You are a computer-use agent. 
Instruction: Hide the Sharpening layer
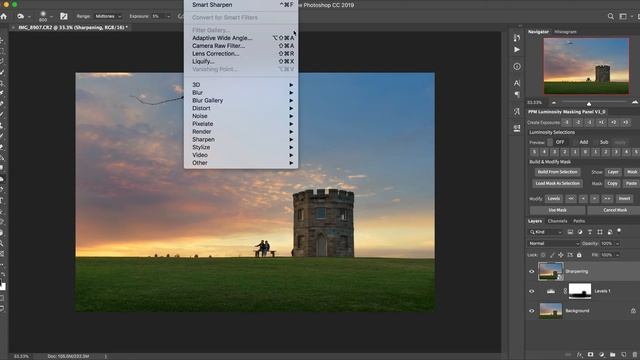click(531, 271)
